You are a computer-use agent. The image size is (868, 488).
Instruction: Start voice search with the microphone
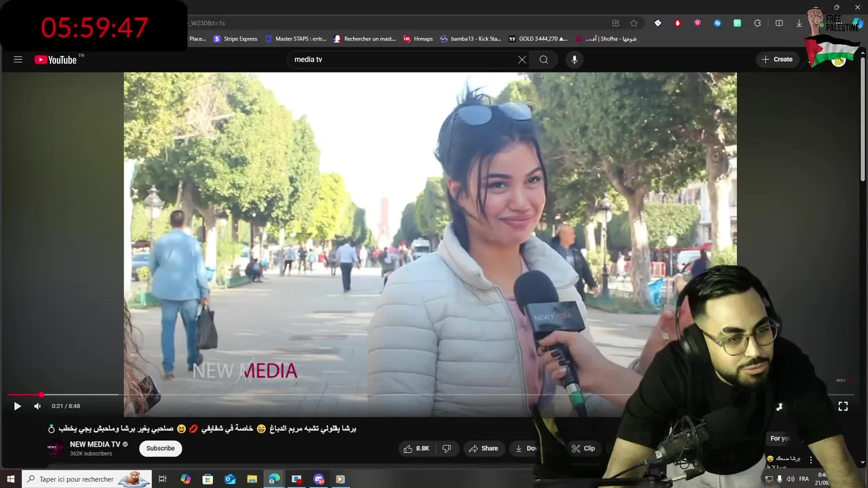click(574, 60)
